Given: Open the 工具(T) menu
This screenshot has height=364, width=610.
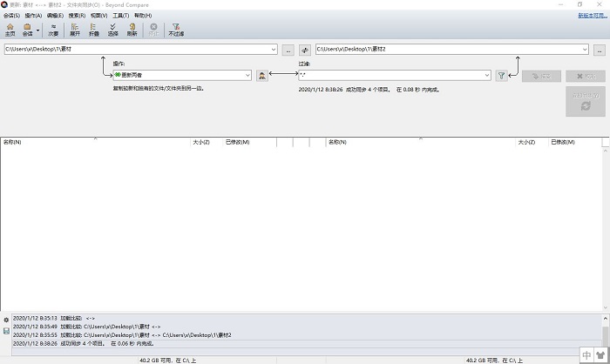Looking at the screenshot, I should 120,16.
